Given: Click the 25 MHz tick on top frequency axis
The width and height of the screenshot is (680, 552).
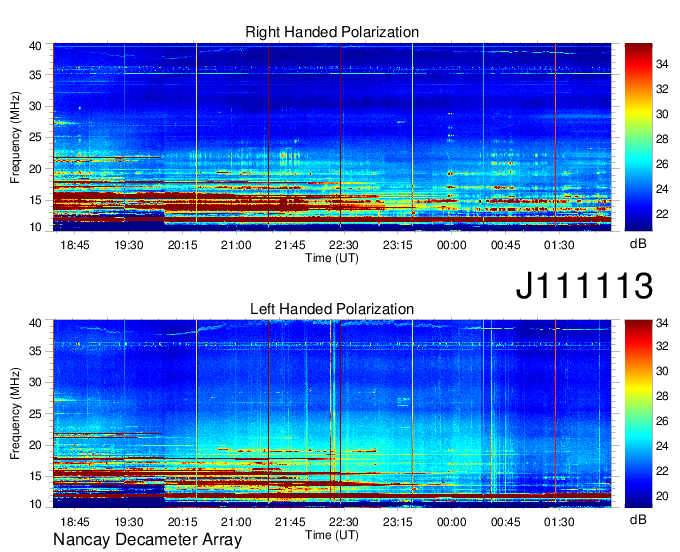Looking at the screenshot, I should [36, 137].
